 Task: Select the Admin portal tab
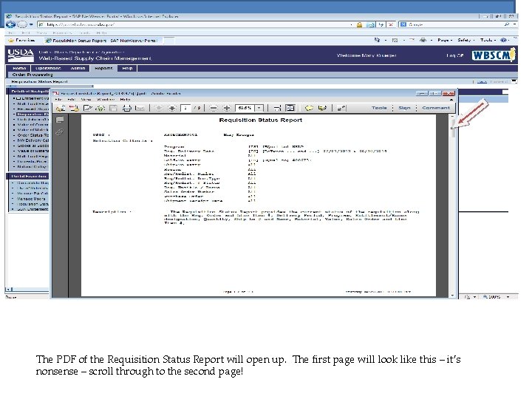point(78,68)
